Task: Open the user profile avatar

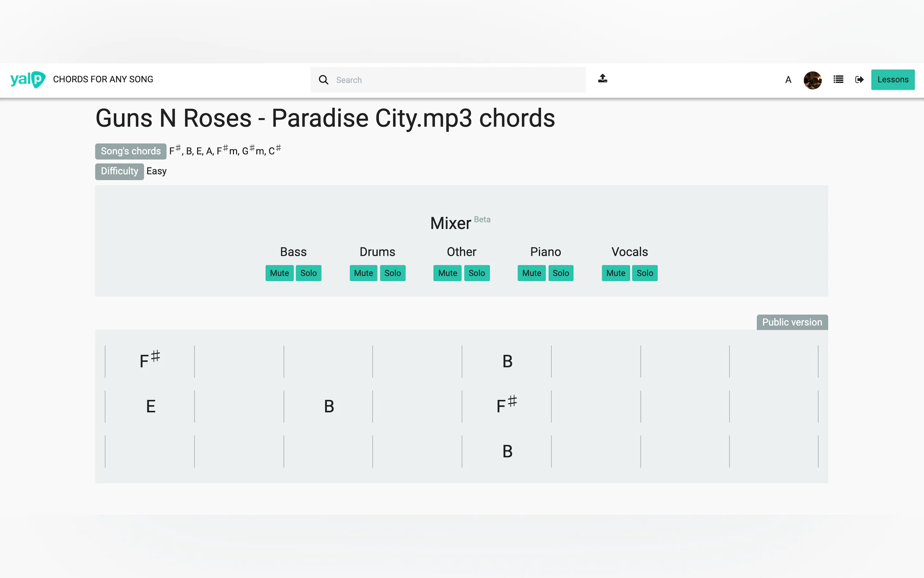Action: (x=812, y=80)
